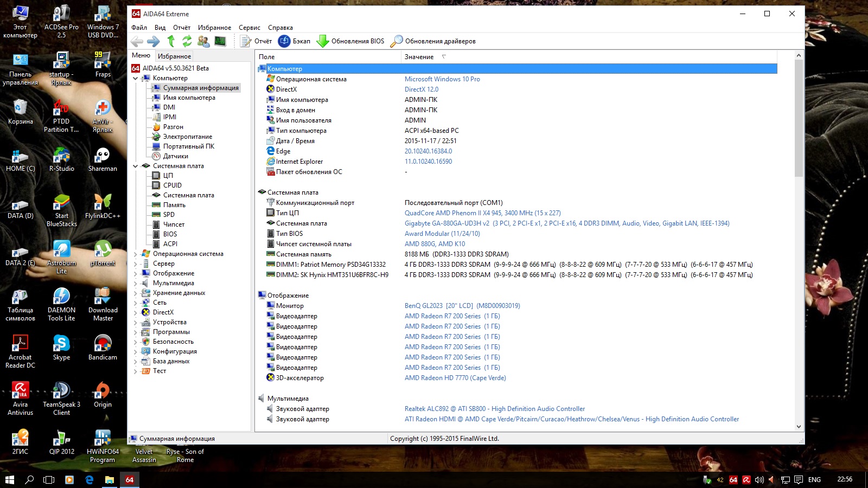Open the Report (Отчёт) toolbar button
Viewport: 868px width, 488px height.
pos(256,41)
